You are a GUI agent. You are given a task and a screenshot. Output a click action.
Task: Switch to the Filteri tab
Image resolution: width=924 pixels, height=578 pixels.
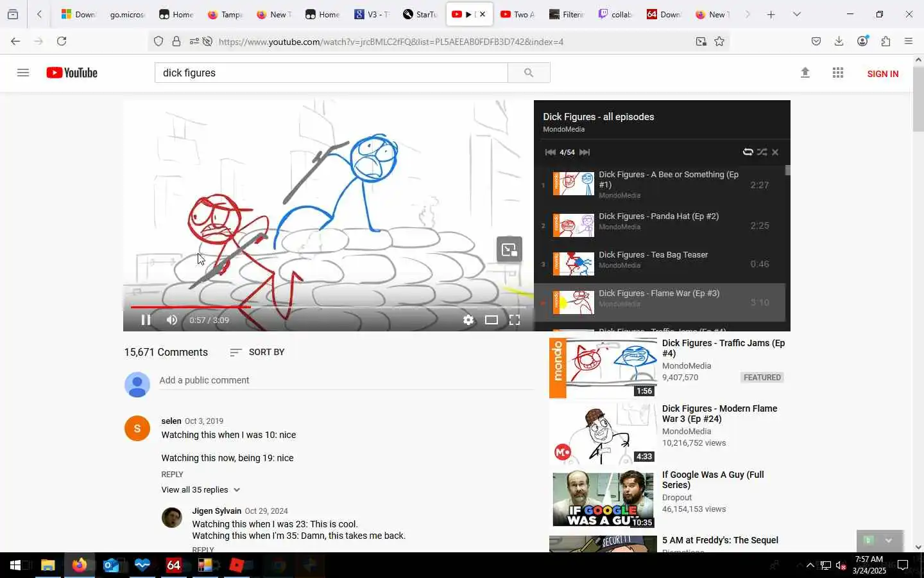[567, 14]
